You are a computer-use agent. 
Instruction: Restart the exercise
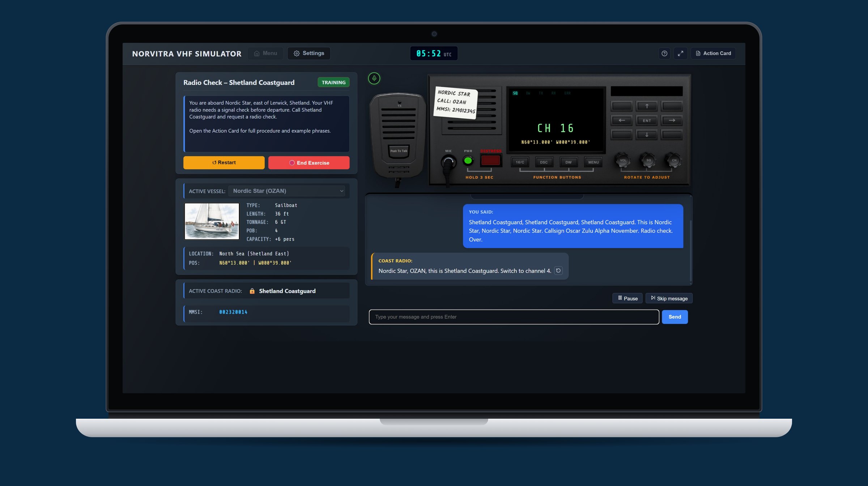[x=224, y=163]
